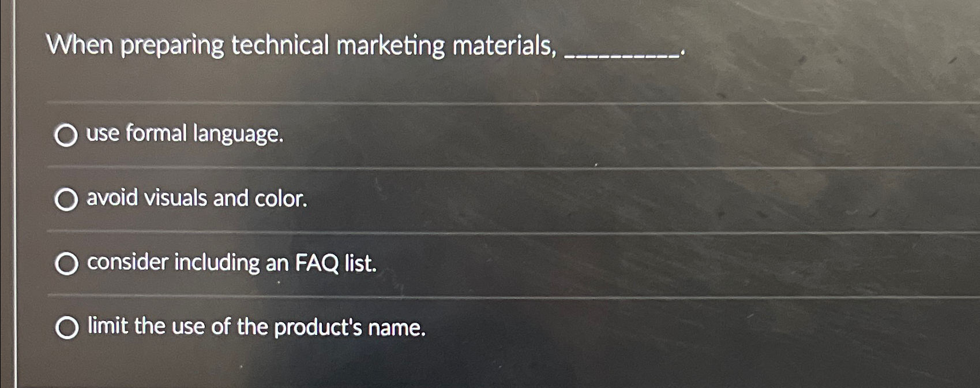Pick the 'limit the use of the product's name' option

[67, 328]
